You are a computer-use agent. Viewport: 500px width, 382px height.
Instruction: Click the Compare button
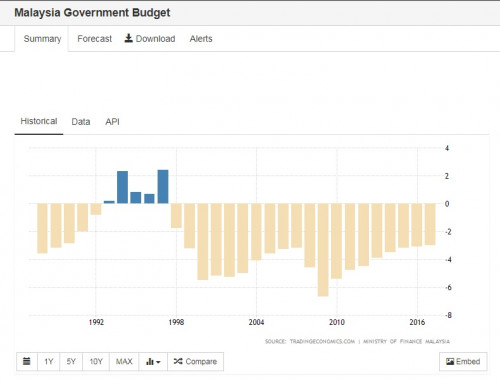coord(195,361)
